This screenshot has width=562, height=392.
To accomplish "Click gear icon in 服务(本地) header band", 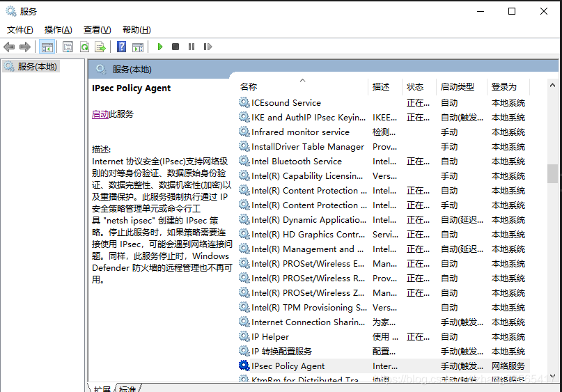I will 101,69.
